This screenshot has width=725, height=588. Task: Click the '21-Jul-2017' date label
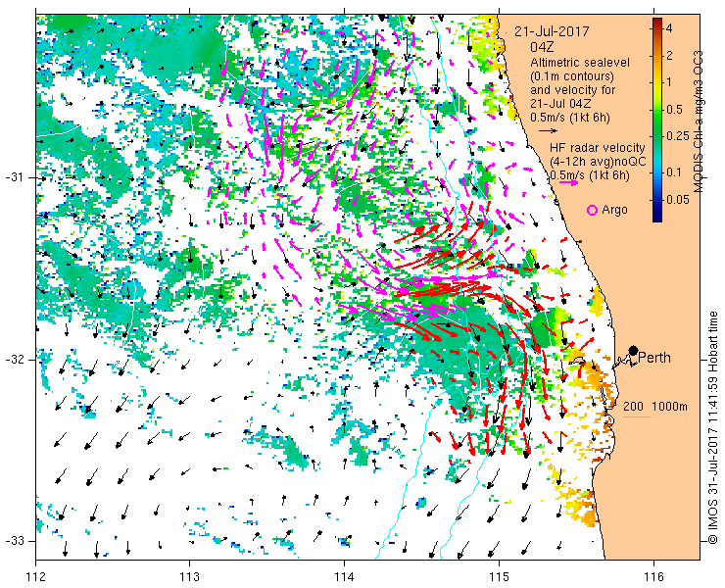click(552, 31)
